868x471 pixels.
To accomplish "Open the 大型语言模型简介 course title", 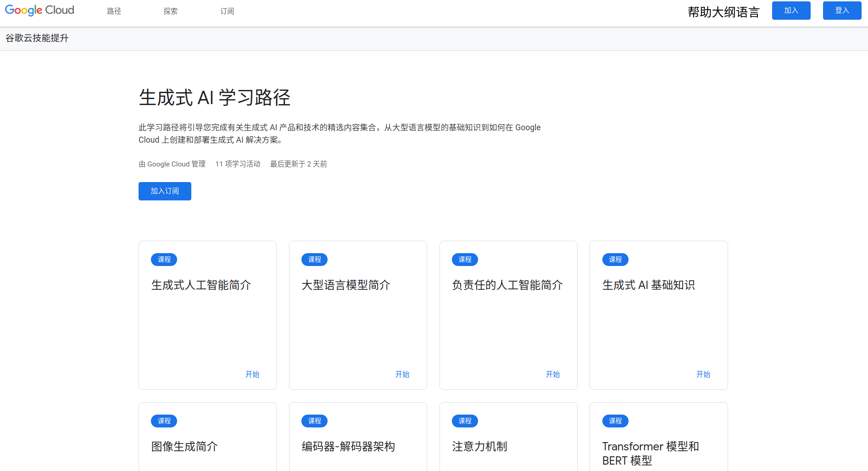I will pyautogui.click(x=346, y=285).
